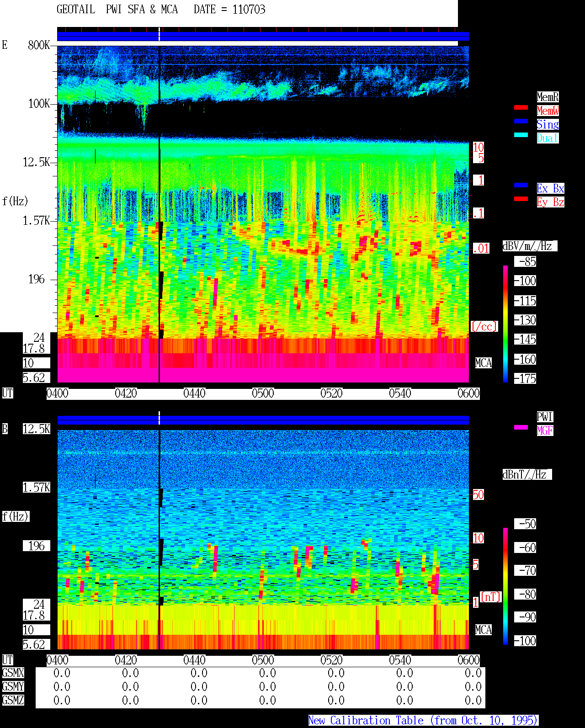Click the 0520 tick on lower UT axis
This screenshot has width=585, height=728.
[x=331, y=660]
